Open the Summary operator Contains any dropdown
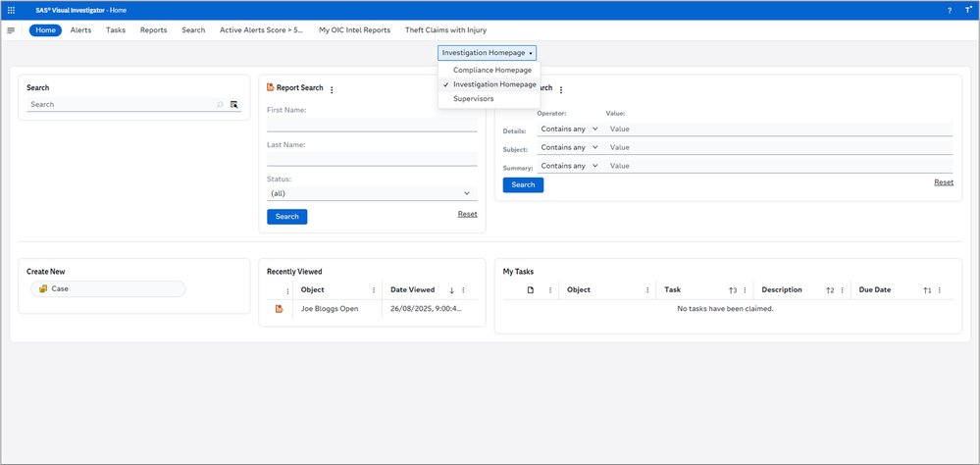This screenshot has width=980, height=465. click(x=569, y=166)
